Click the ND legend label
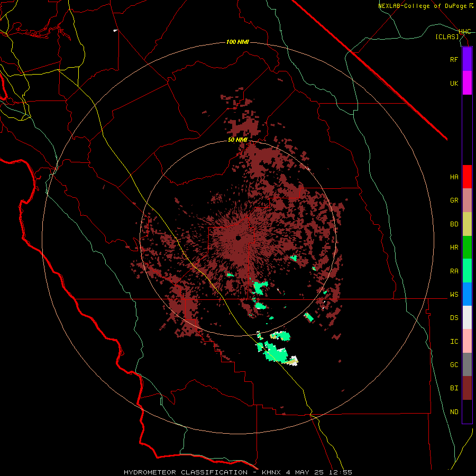 click(454, 412)
